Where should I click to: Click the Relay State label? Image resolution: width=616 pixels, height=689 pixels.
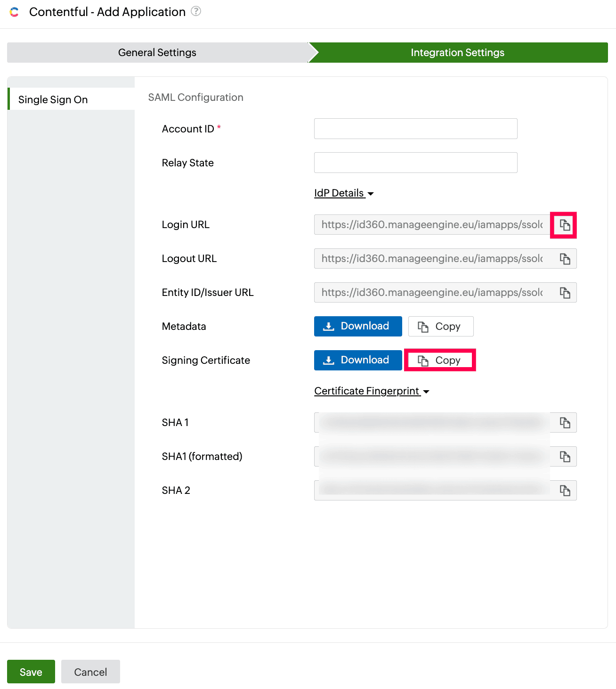pos(188,163)
